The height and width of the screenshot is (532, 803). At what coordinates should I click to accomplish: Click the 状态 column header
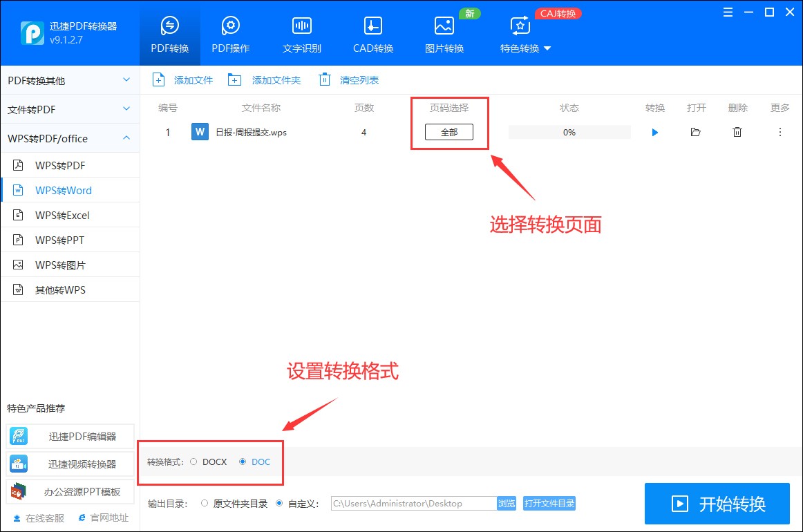click(x=569, y=108)
